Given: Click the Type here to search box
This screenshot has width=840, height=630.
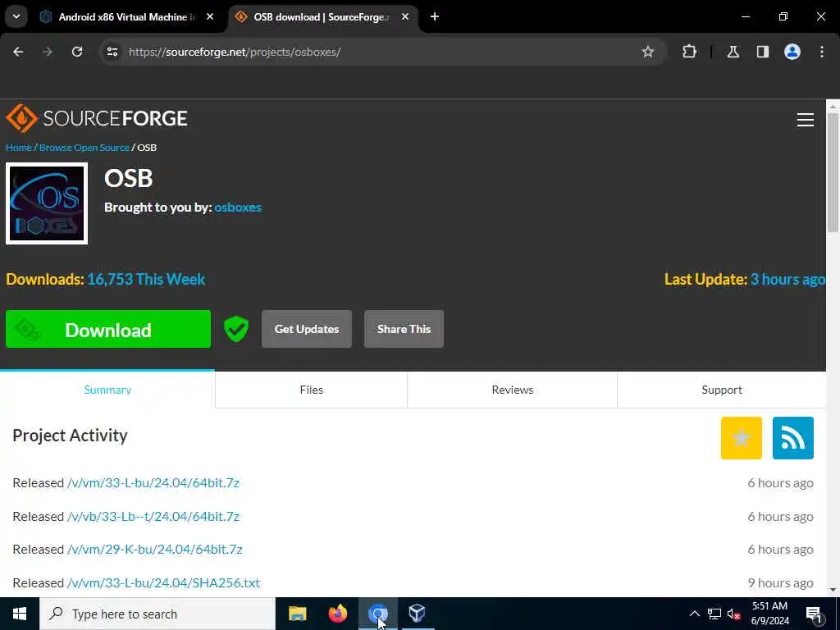Looking at the screenshot, I should tap(157, 614).
